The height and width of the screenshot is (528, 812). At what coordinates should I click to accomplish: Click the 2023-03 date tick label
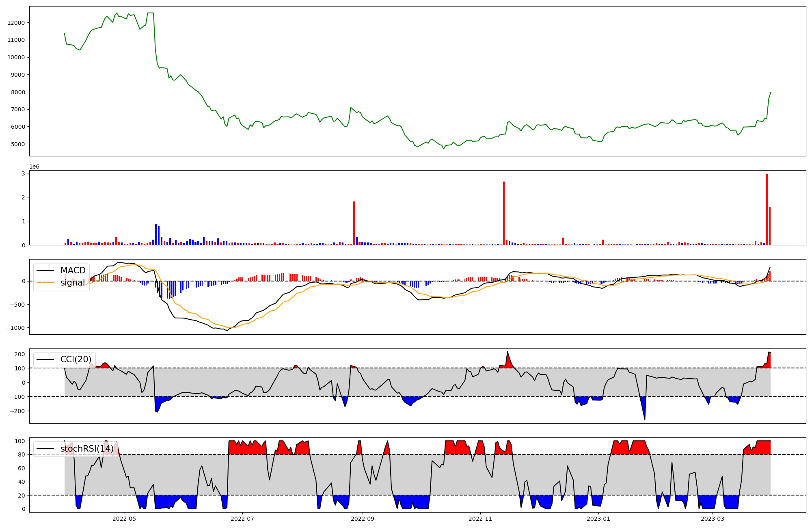[x=713, y=519]
